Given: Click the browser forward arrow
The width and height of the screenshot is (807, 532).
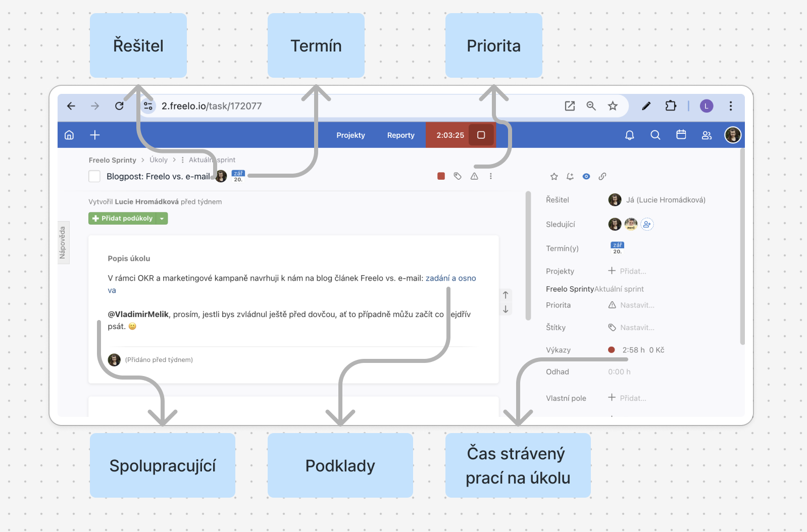Looking at the screenshot, I should click(95, 106).
